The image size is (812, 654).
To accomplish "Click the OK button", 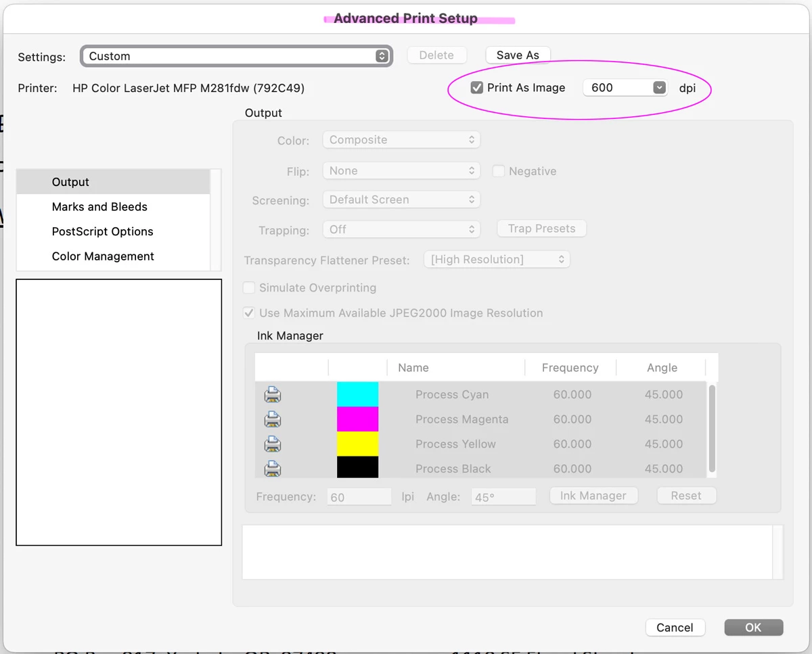I will tap(753, 628).
